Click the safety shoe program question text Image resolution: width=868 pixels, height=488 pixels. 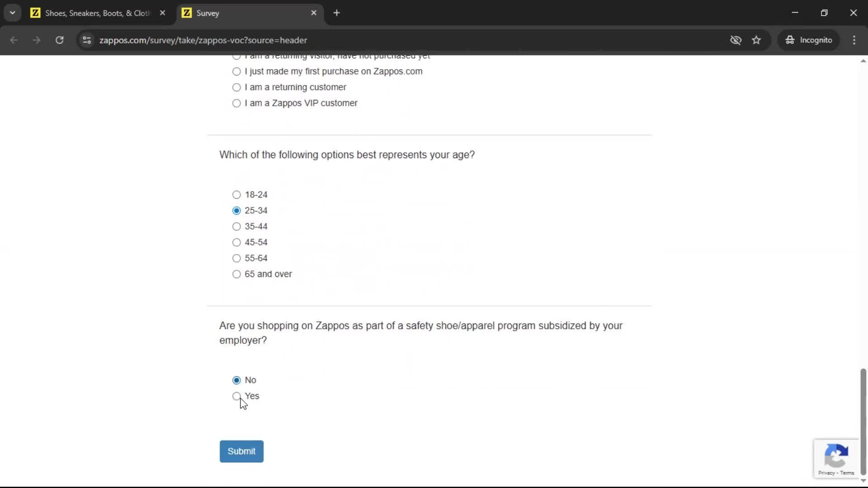(421, 333)
